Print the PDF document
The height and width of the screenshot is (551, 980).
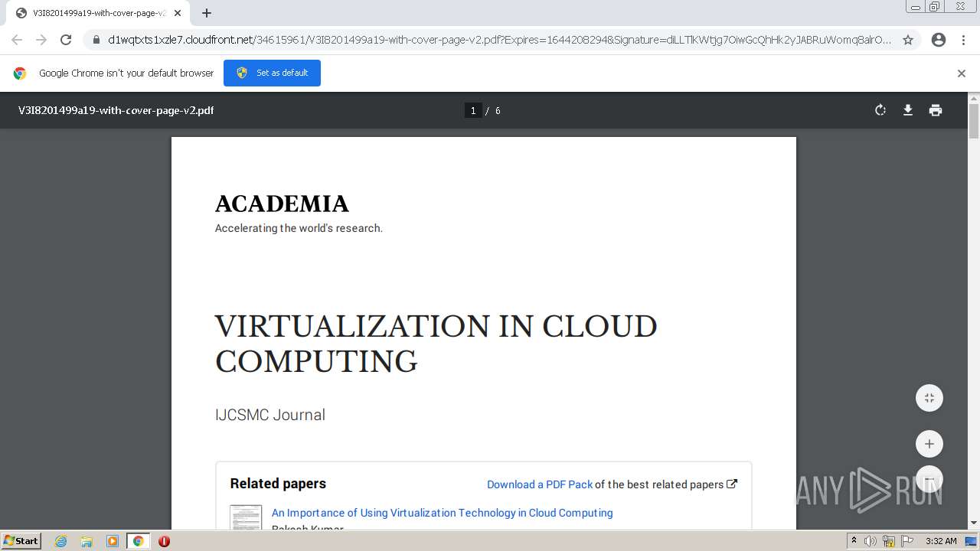pyautogui.click(x=936, y=110)
